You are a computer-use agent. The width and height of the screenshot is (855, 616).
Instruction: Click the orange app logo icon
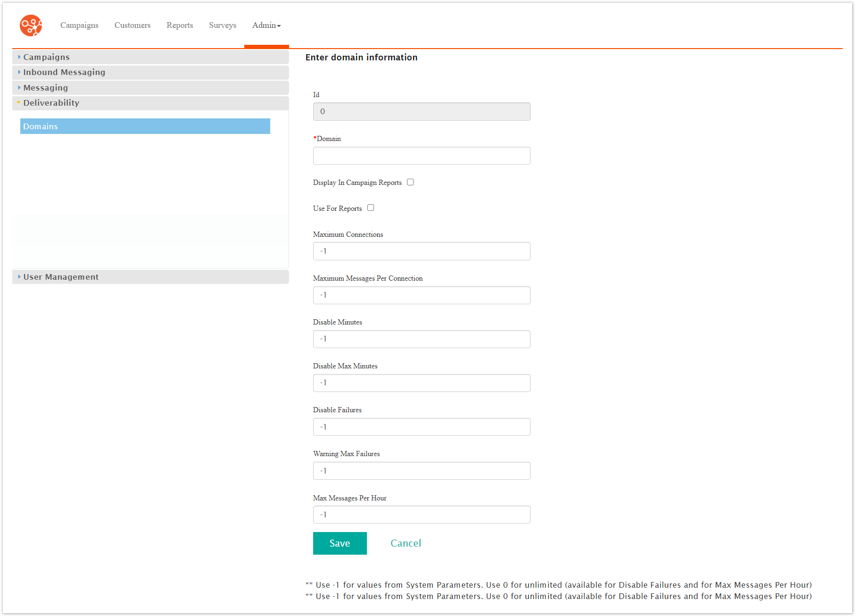31,25
